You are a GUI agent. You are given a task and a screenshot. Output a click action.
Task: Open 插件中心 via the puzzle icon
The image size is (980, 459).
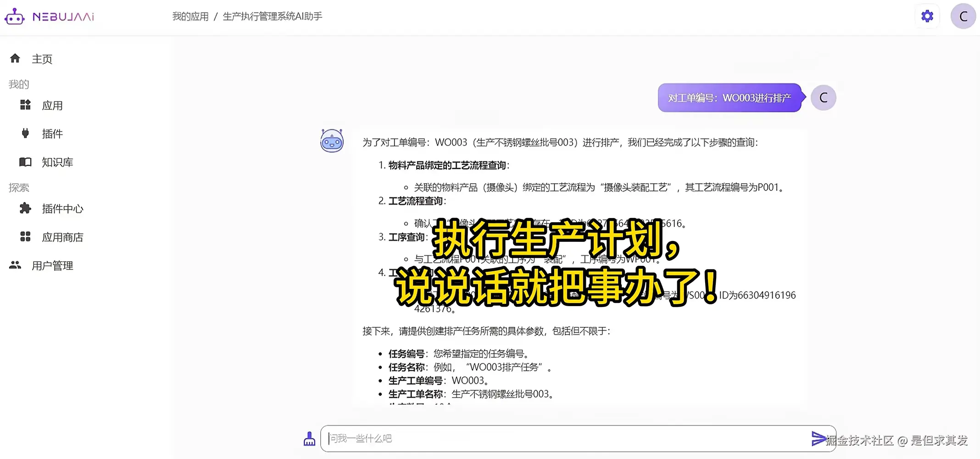pyautogui.click(x=24, y=208)
